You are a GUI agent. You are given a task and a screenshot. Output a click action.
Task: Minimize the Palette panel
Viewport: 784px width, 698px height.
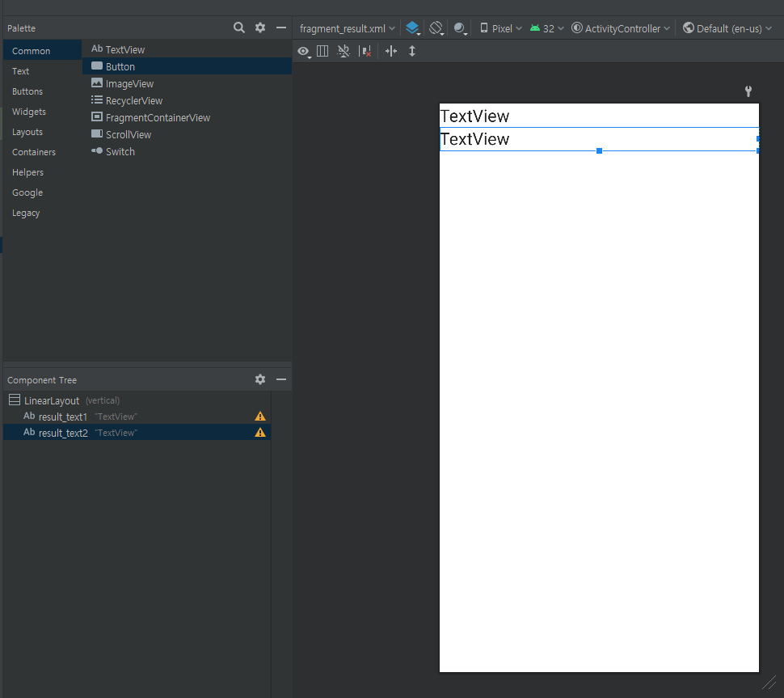pos(281,27)
